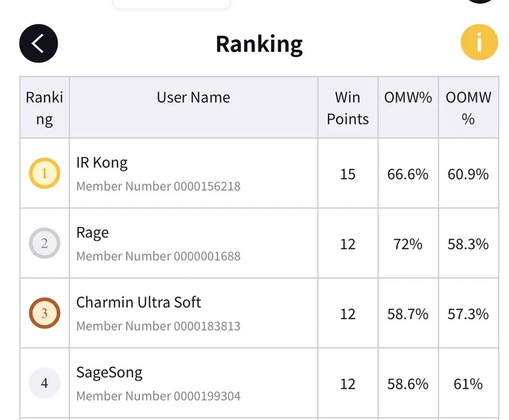This screenshot has height=420, width=509.
Task: Open Charmin Ultra Soft player entry
Action: click(x=138, y=302)
